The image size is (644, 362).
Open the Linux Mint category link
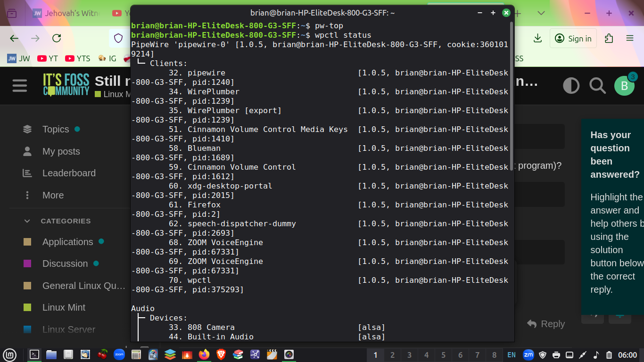(64, 307)
